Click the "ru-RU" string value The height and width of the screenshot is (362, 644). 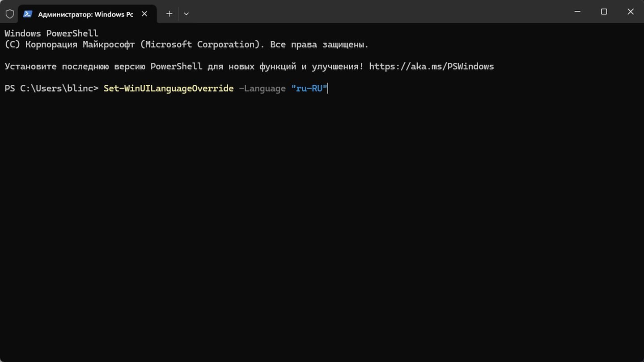[x=309, y=88]
